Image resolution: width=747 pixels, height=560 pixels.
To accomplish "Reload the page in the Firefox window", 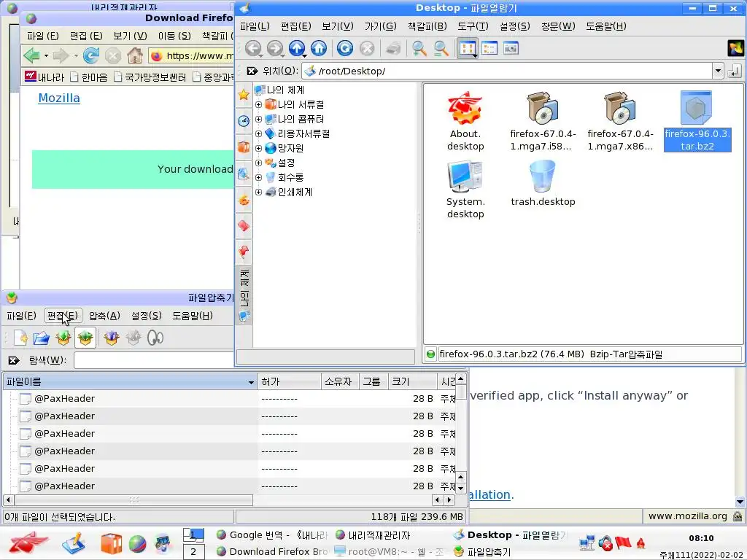I will [x=90, y=55].
